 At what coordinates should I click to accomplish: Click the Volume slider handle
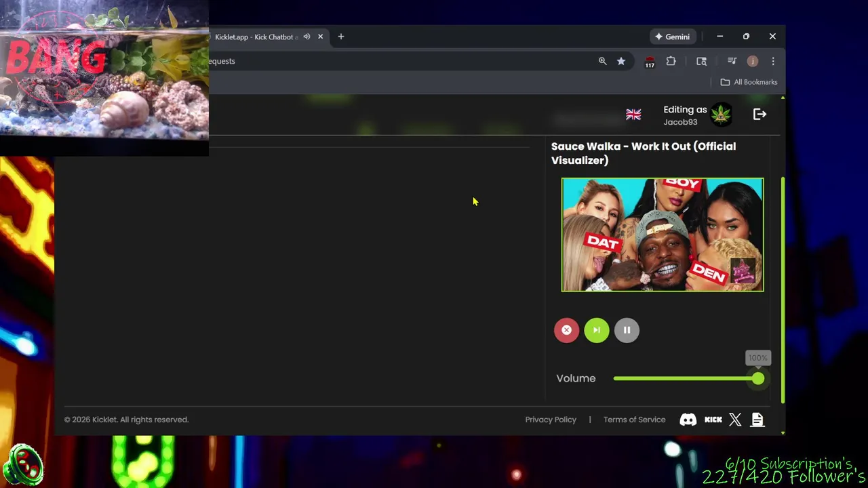coord(758,379)
